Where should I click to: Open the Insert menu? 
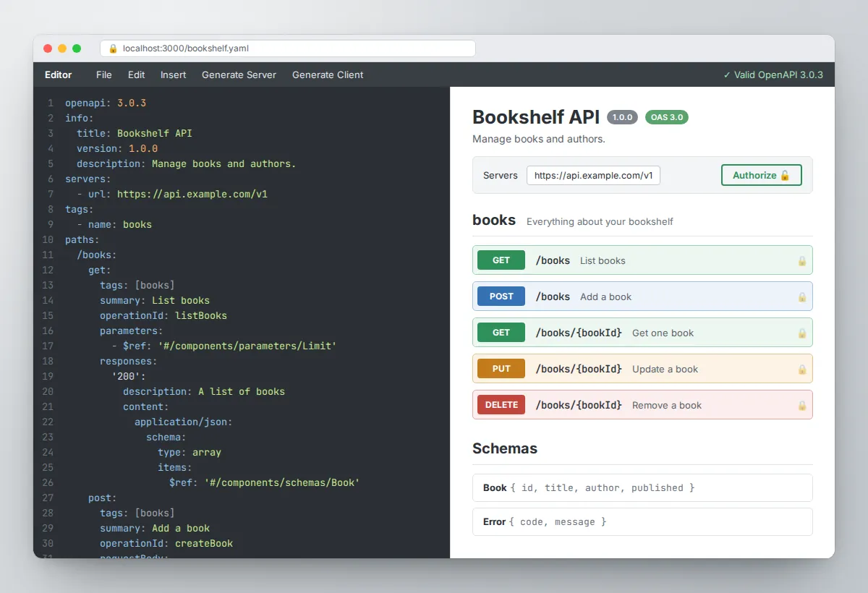(x=174, y=74)
